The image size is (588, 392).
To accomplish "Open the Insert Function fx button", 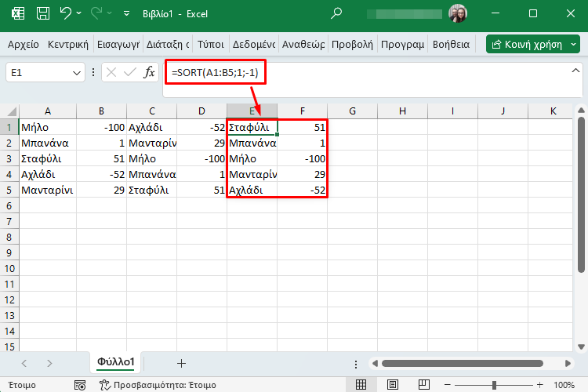I will coord(149,72).
